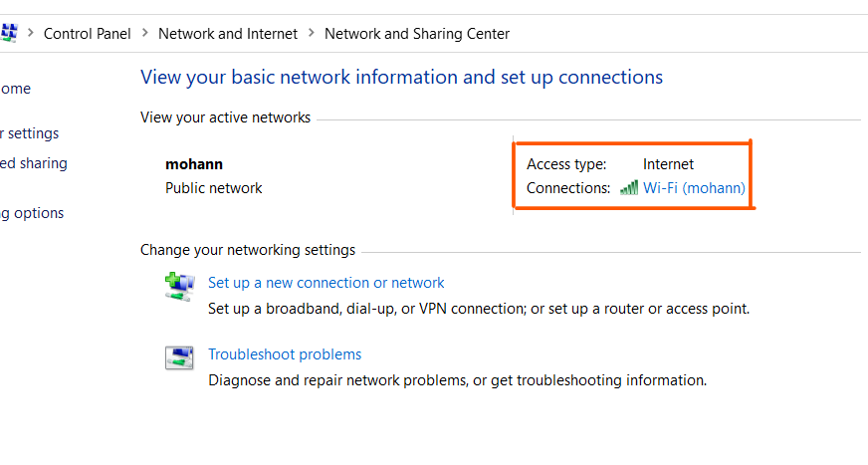Open the Wi-Fi (mohann) connection status link
This screenshot has height=465, width=868.
pos(694,188)
